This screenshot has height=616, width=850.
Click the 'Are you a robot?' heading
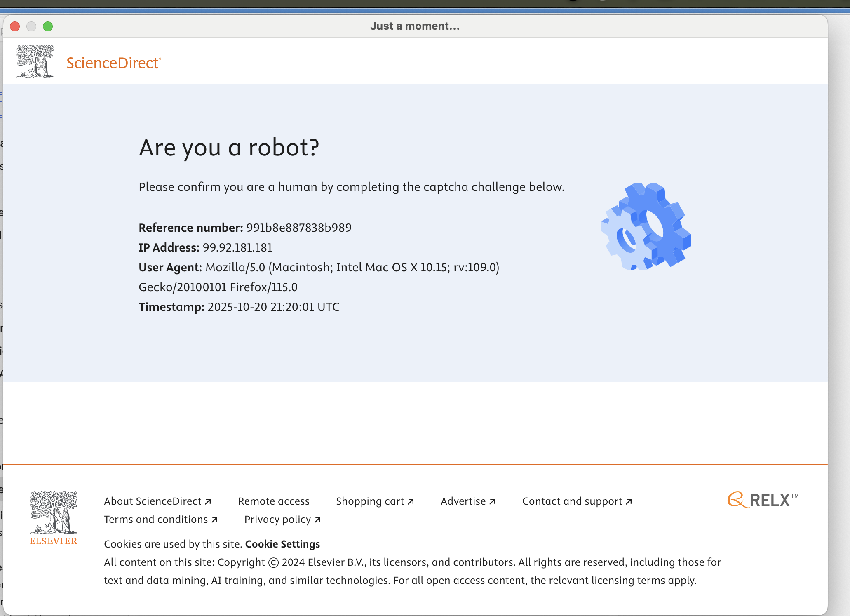click(x=229, y=148)
